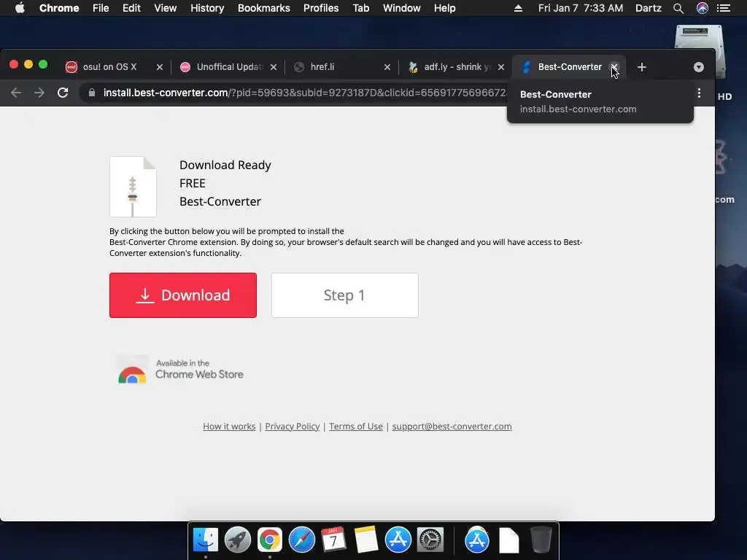Open the Bookmarks menu
Image resolution: width=747 pixels, height=560 pixels.
pyautogui.click(x=264, y=8)
